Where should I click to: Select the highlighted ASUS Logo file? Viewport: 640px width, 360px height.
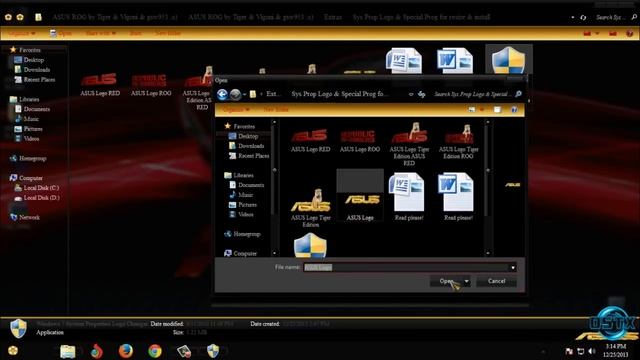coord(360,196)
